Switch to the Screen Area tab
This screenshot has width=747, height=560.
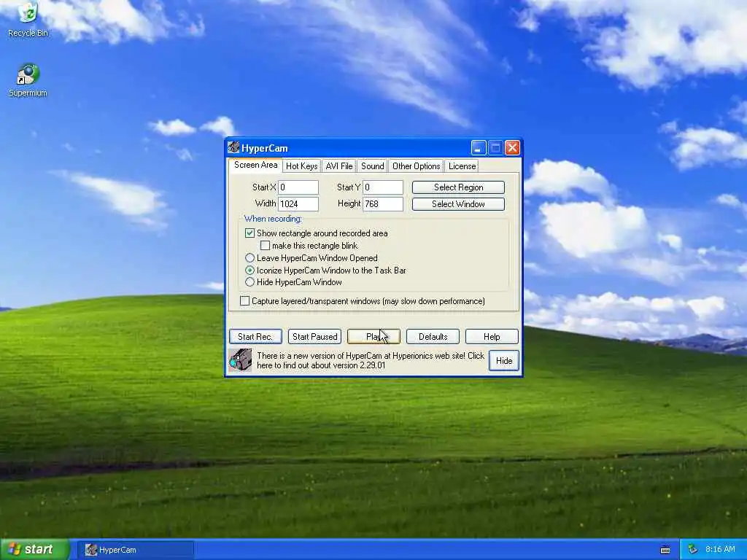pos(255,165)
